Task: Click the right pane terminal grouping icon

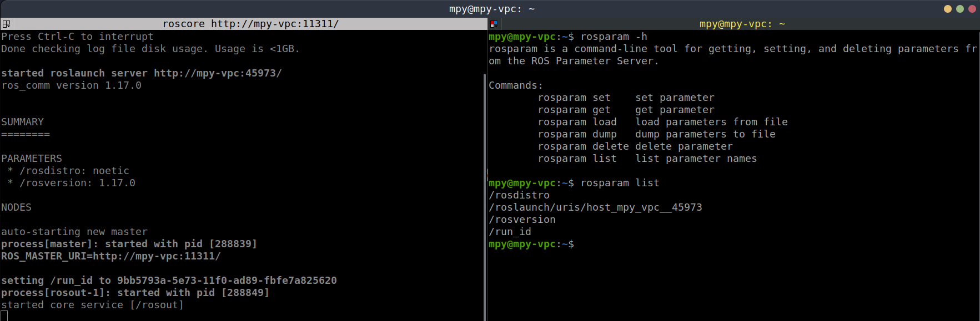Action: point(494,24)
